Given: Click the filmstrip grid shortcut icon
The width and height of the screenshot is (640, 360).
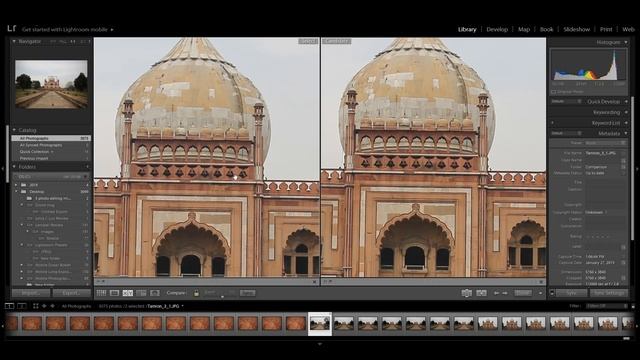Looking at the screenshot, I should click(36, 306).
